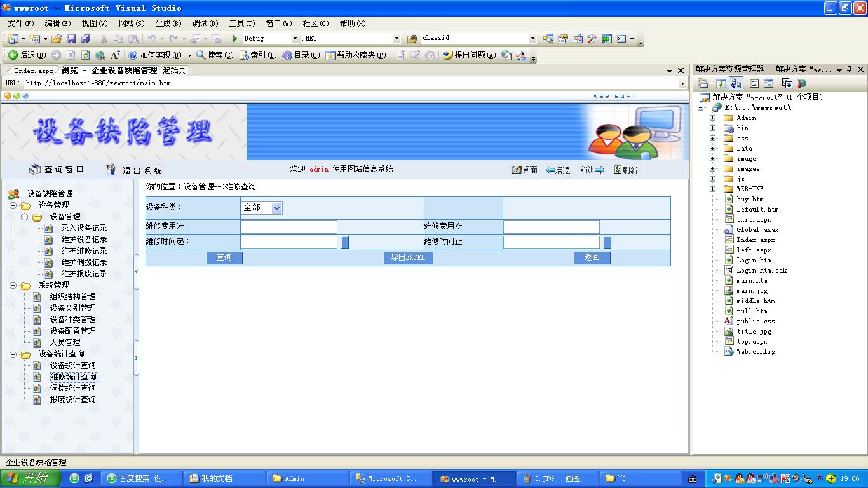Click the 导出EXCEL export button

408,257
